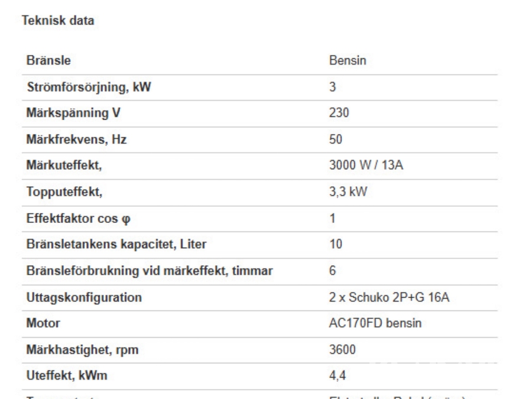Click the "Bensin" fuel value

[345, 62]
